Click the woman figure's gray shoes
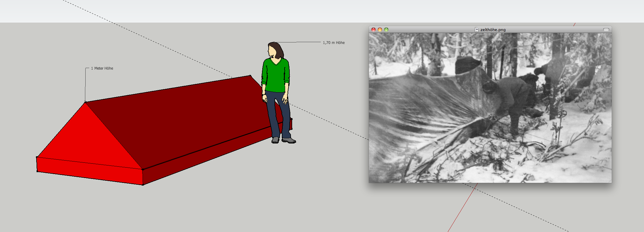 [x=288, y=140]
